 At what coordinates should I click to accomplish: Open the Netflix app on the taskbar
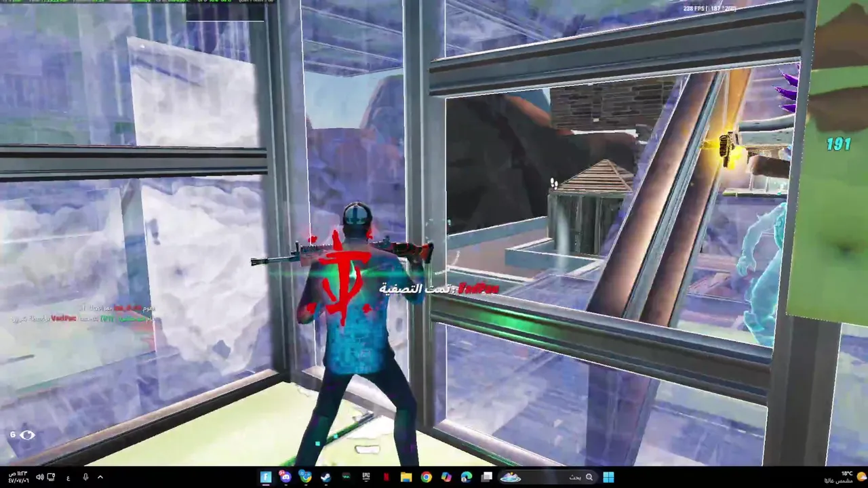tap(387, 477)
